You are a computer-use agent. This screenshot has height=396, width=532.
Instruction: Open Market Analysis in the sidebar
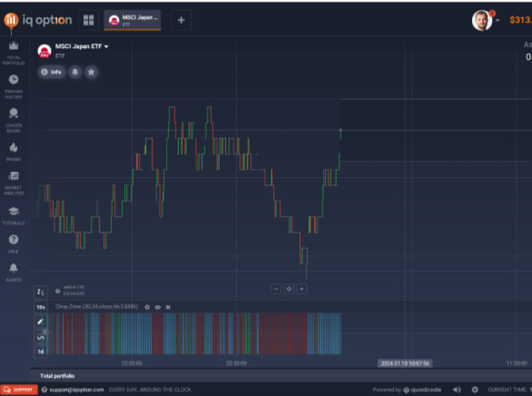coord(14,183)
